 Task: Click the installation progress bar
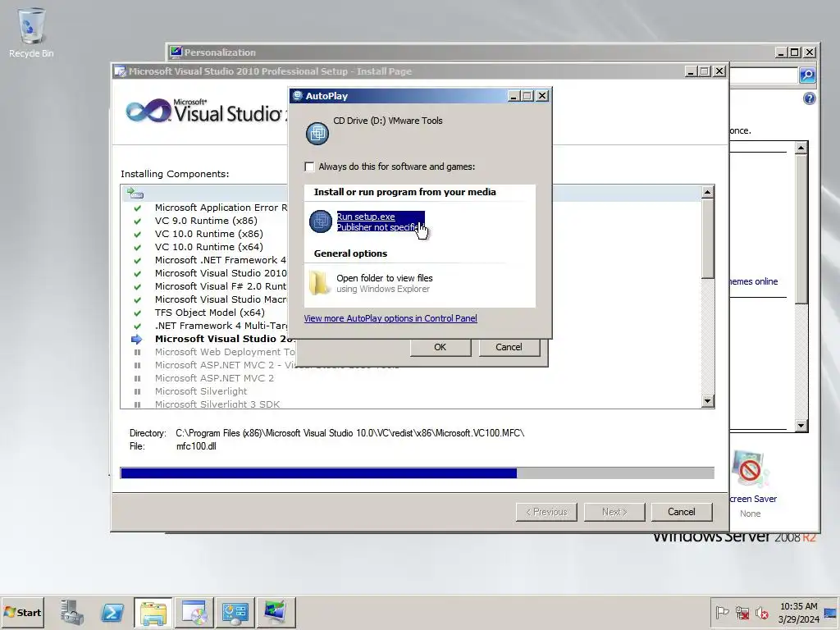click(x=418, y=473)
